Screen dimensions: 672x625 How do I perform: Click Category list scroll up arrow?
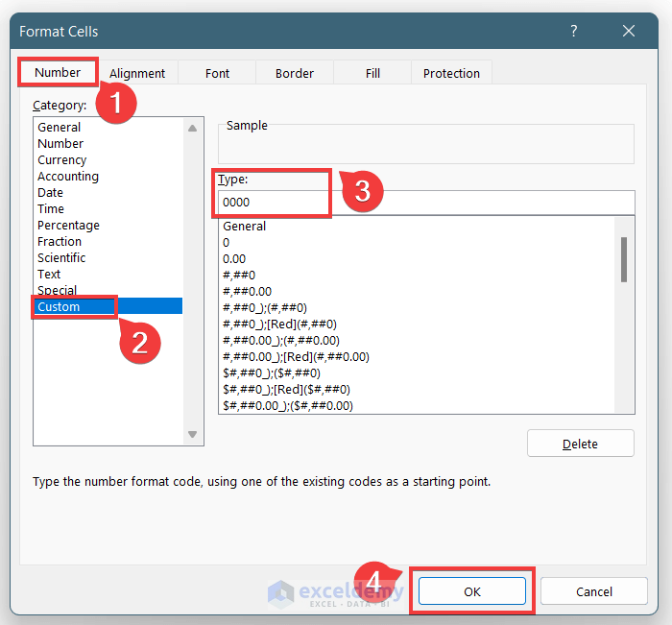point(192,129)
